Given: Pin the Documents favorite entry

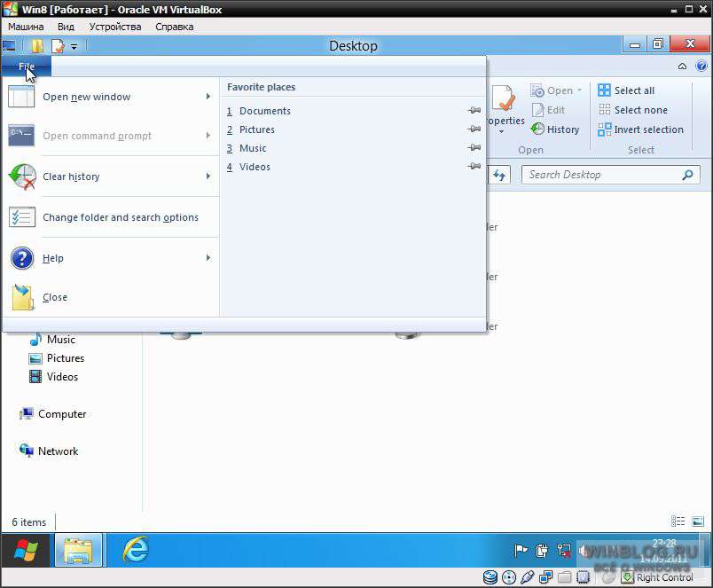Looking at the screenshot, I should click(474, 110).
